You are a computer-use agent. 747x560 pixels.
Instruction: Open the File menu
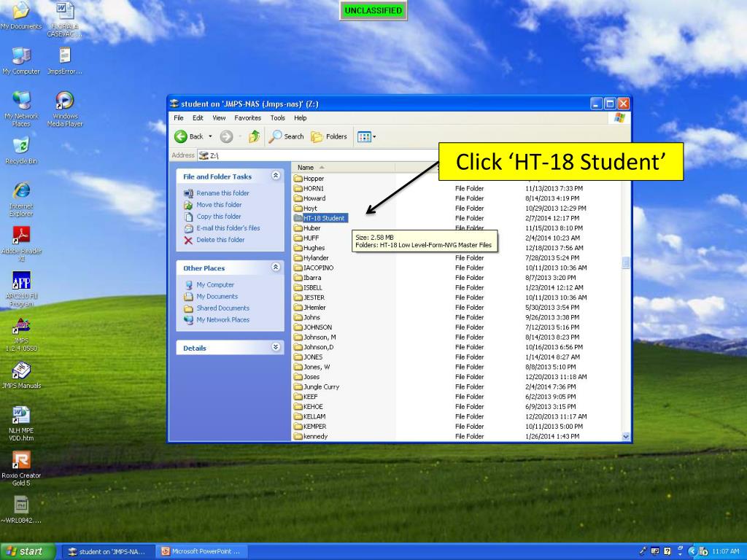(179, 117)
